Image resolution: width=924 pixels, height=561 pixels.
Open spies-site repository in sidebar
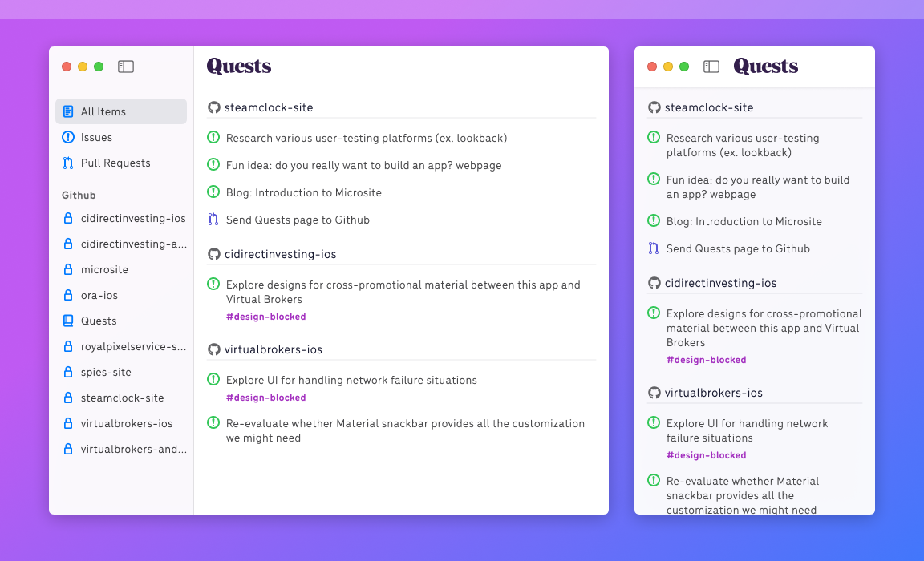[x=121, y=372]
